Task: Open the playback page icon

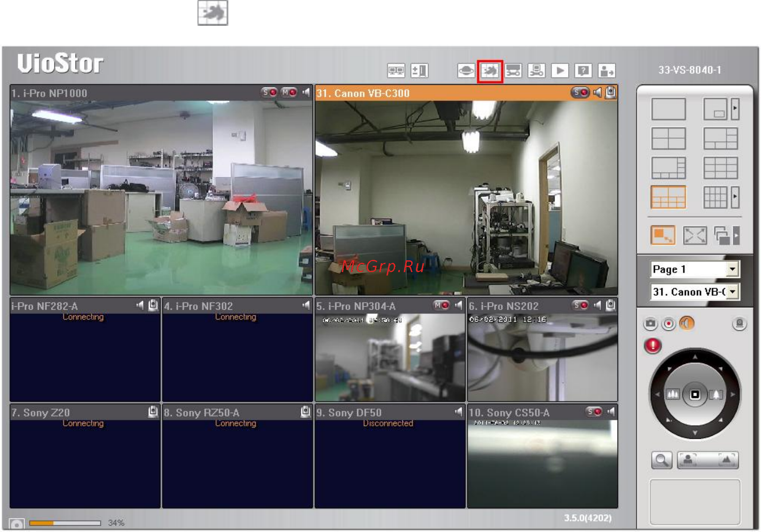Action: coord(560,70)
